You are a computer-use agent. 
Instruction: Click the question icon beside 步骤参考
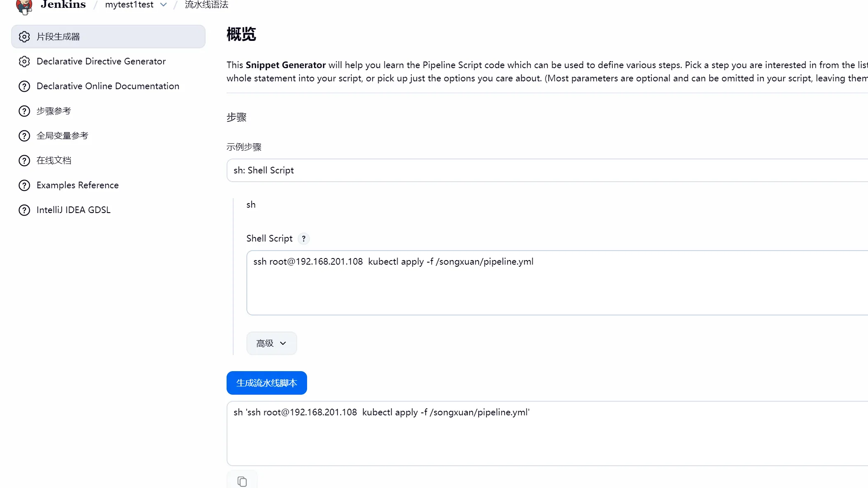(x=24, y=111)
